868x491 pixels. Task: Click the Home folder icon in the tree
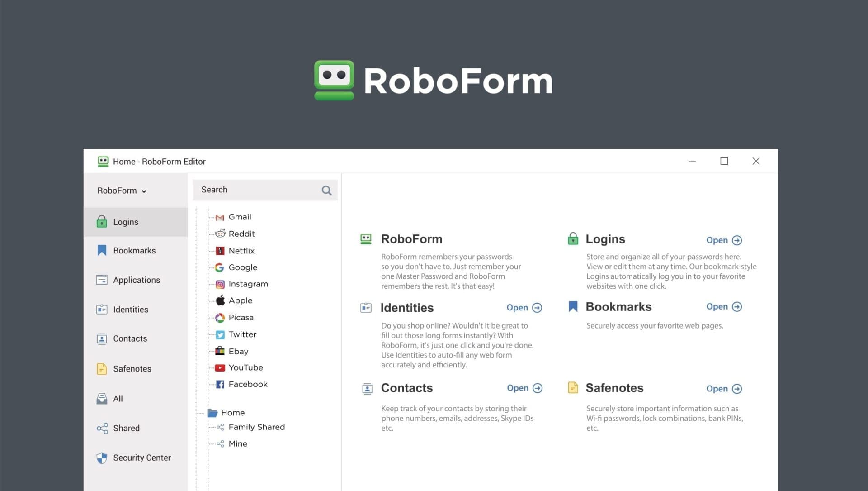point(212,413)
